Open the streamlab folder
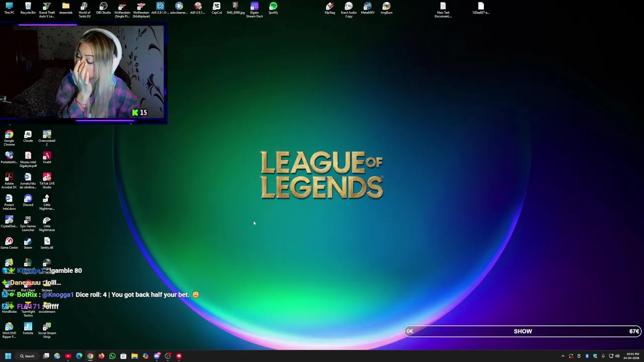 coord(65,8)
